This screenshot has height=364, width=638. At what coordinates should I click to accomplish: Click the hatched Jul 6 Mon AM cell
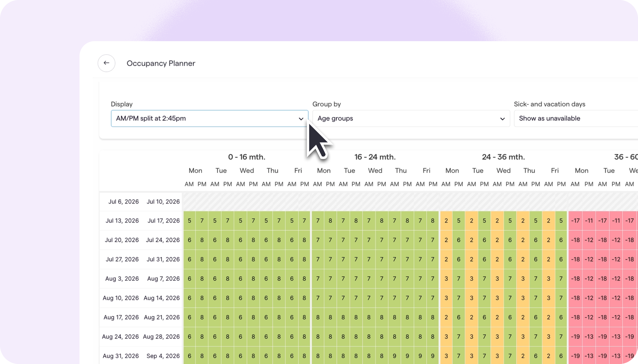pos(190,202)
